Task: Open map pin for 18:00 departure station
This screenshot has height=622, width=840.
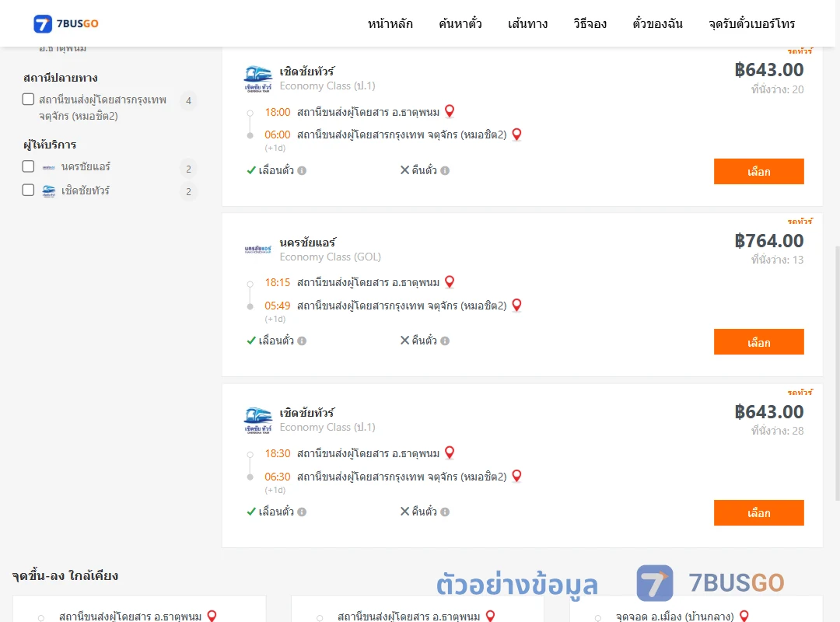Action: point(450,111)
